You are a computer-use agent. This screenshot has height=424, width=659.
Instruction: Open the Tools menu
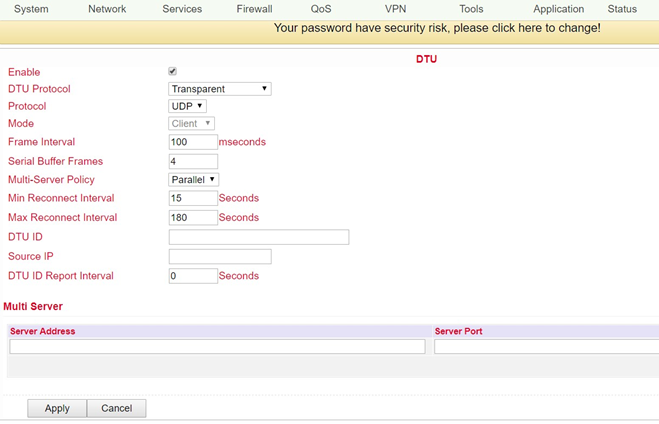(x=471, y=9)
